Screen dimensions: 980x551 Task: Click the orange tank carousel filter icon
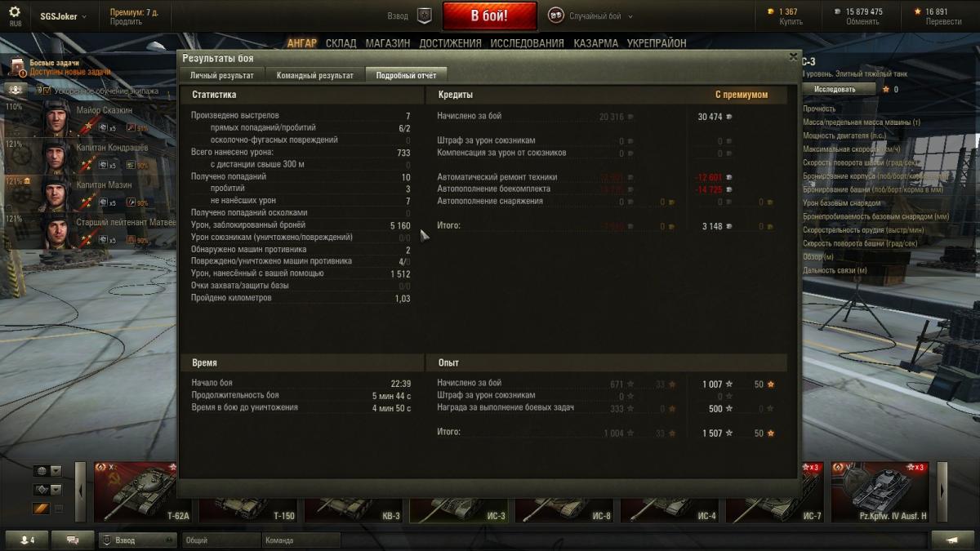pos(40,509)
